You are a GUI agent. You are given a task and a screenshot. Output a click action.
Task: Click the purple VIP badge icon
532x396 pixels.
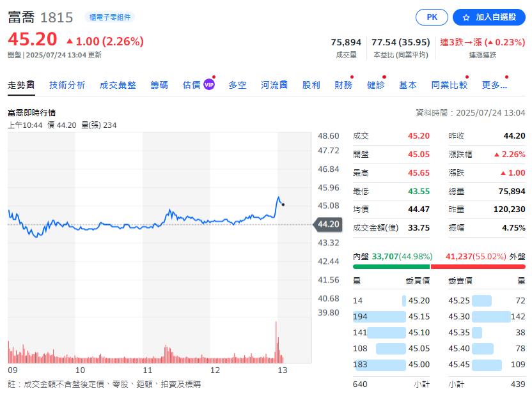pyautogui.click(x=209, y=85)
